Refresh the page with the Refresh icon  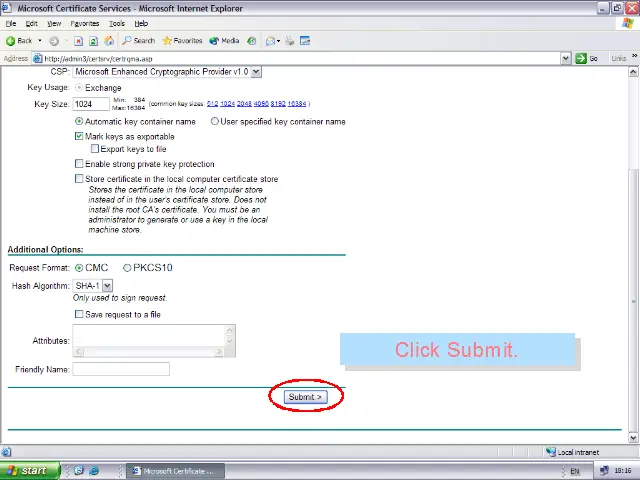click(x=93, y=41)
